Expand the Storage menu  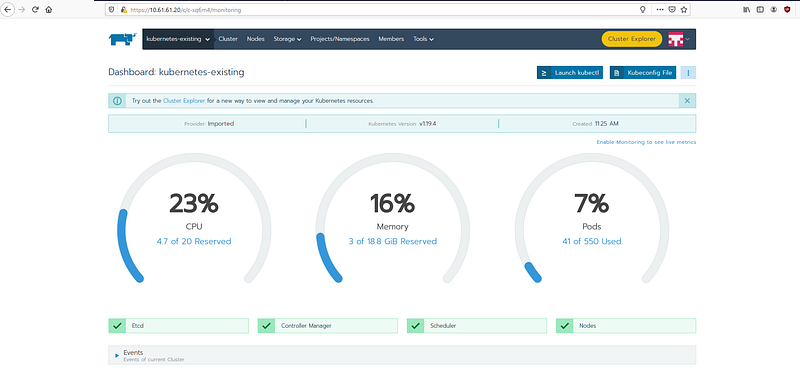287,39
